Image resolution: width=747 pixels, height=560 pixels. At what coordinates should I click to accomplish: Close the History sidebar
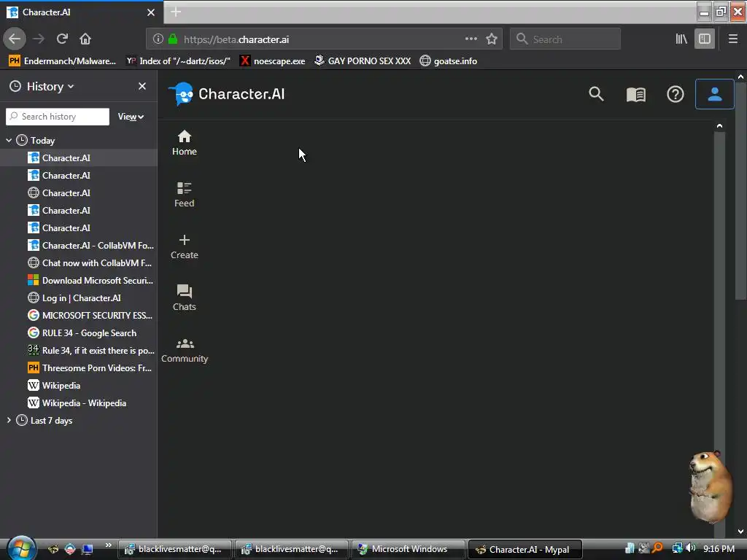[x=142, y=86]
